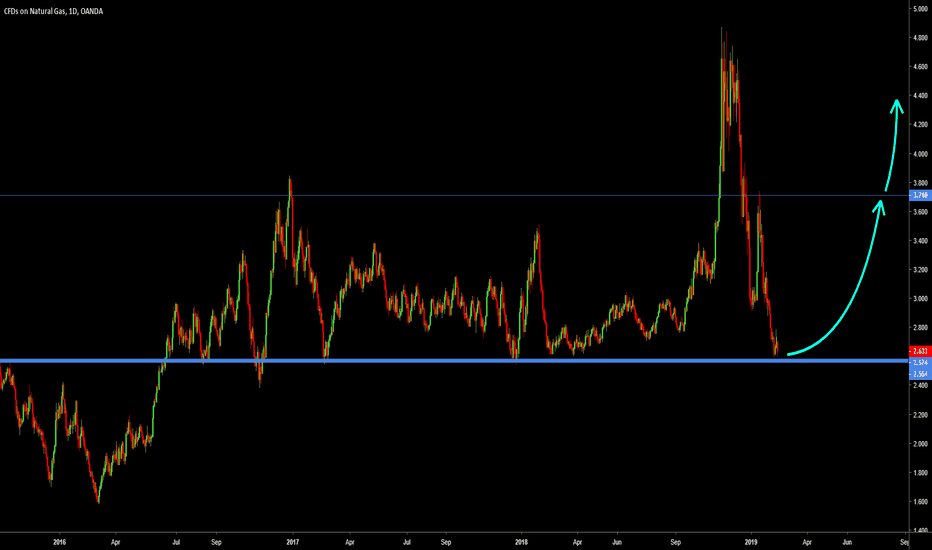This screenshot has height=550, width=932.
Task: Click the 3.200 price axis label
Action: coord(920,269)
